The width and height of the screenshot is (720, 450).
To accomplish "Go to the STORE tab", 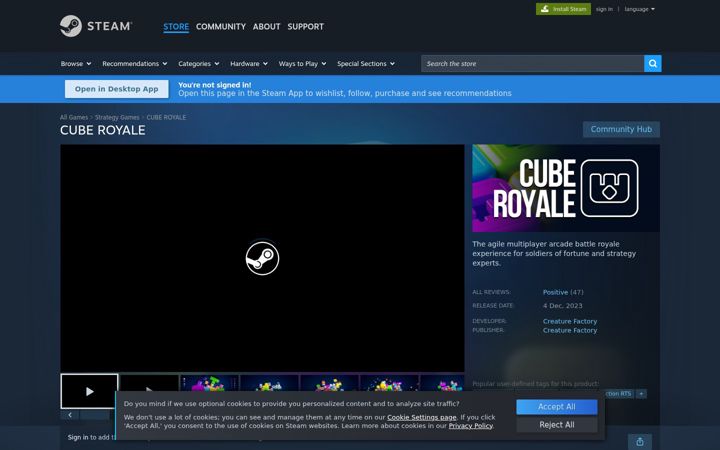I will [176, 27].
